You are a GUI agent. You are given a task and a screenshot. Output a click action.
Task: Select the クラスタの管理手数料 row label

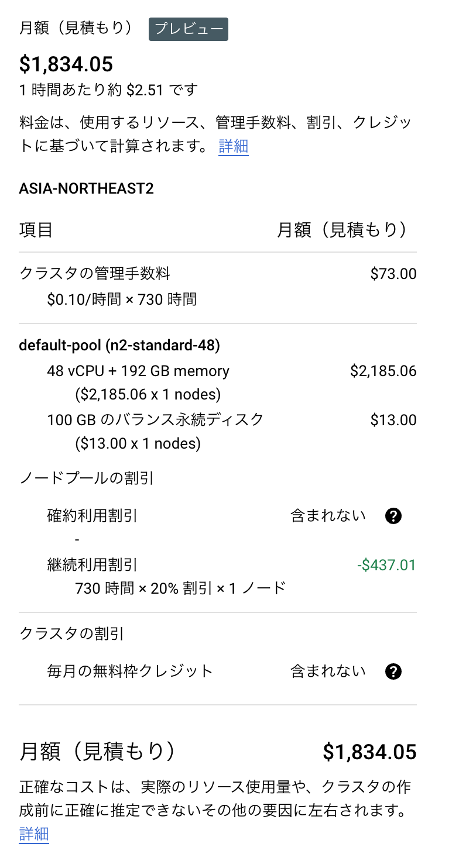[95, 273]
